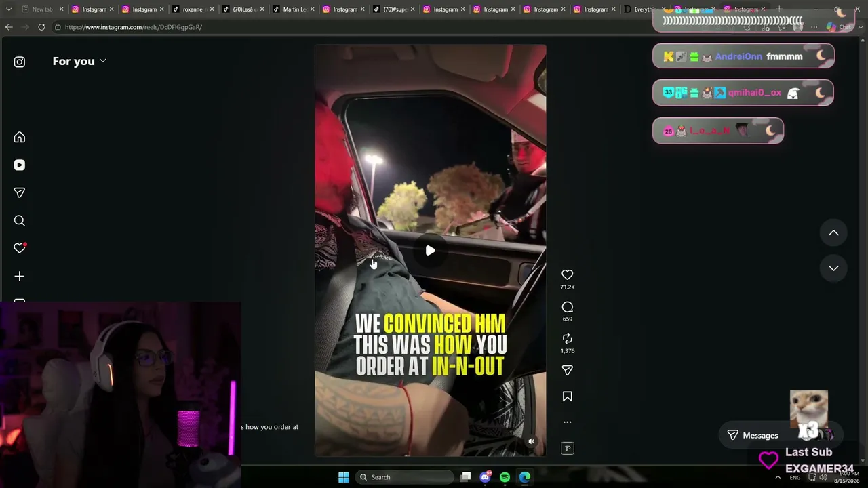
Task: Click the browser address bar URL
Action: point(134,27)
